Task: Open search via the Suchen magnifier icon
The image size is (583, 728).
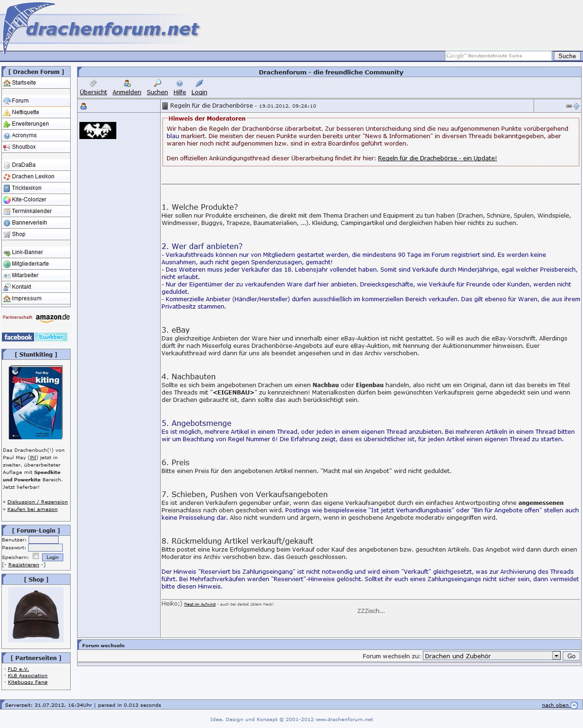Action: pyautogui.click(x=157, y=83)
